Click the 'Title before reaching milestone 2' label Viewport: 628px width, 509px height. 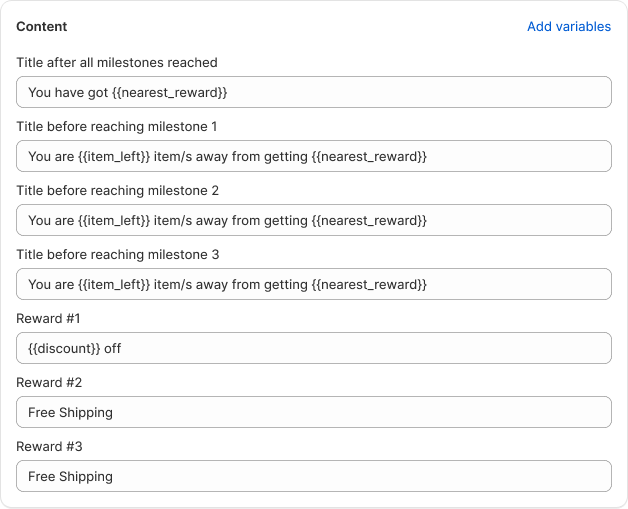click(x=117, y=190)
